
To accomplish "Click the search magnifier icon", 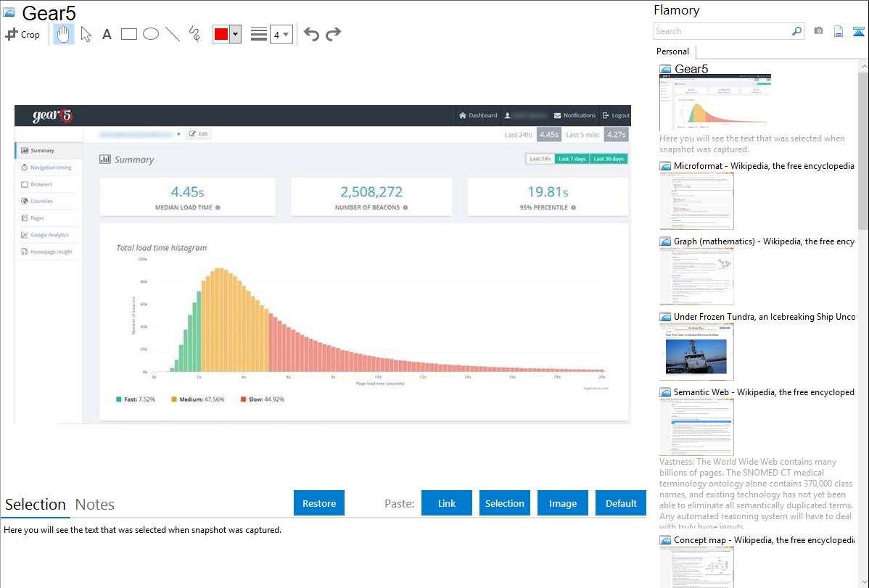I will (797, 31).
